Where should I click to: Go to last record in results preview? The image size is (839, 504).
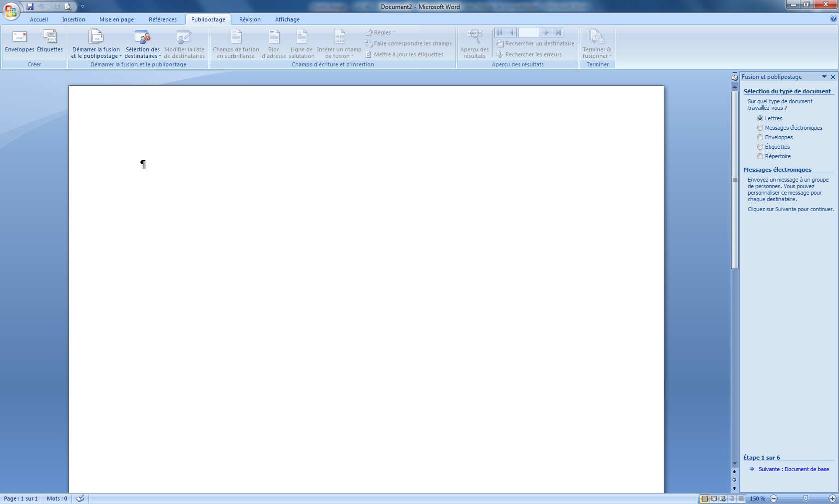[x=558, y=32]
